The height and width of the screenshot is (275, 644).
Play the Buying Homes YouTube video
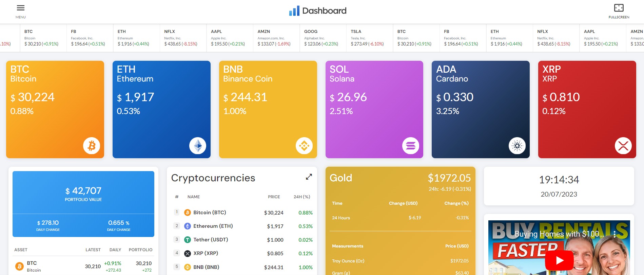559,260
